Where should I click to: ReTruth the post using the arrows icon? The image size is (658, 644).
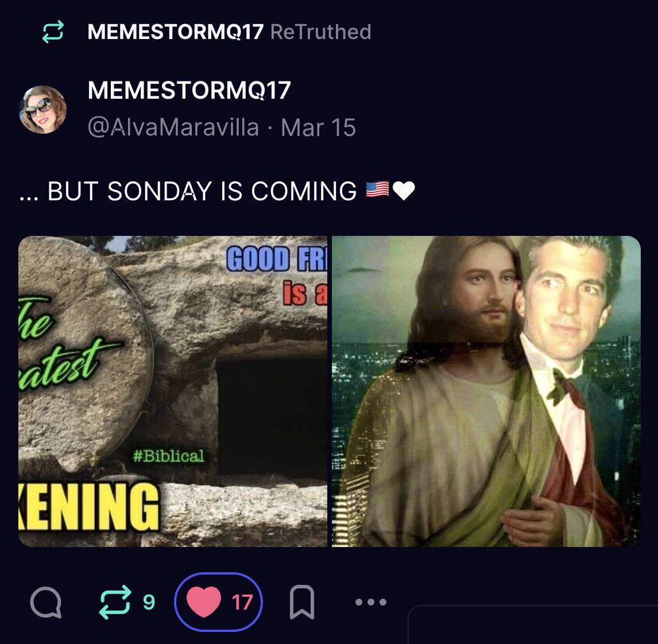[x=115, y=602]
